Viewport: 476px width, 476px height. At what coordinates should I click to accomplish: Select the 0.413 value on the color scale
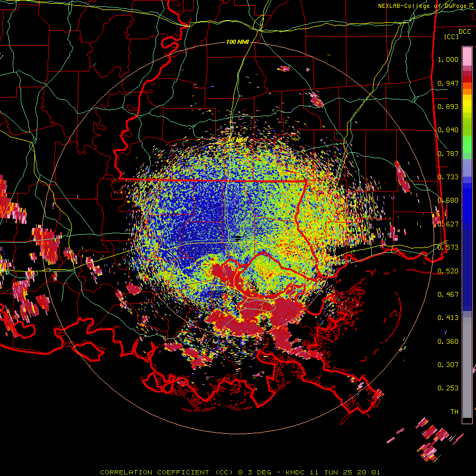[448, 318]
